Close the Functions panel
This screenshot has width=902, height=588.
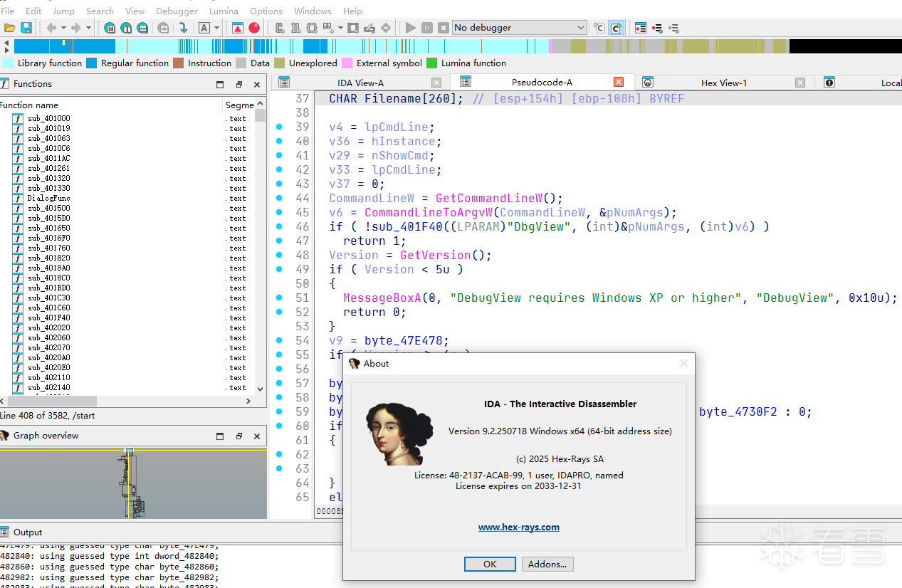257,84
